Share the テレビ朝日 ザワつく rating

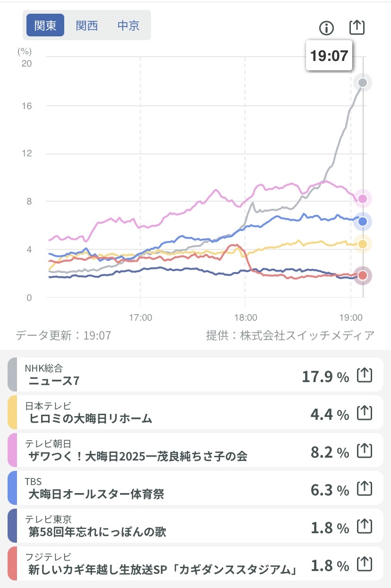click(364, 451)
